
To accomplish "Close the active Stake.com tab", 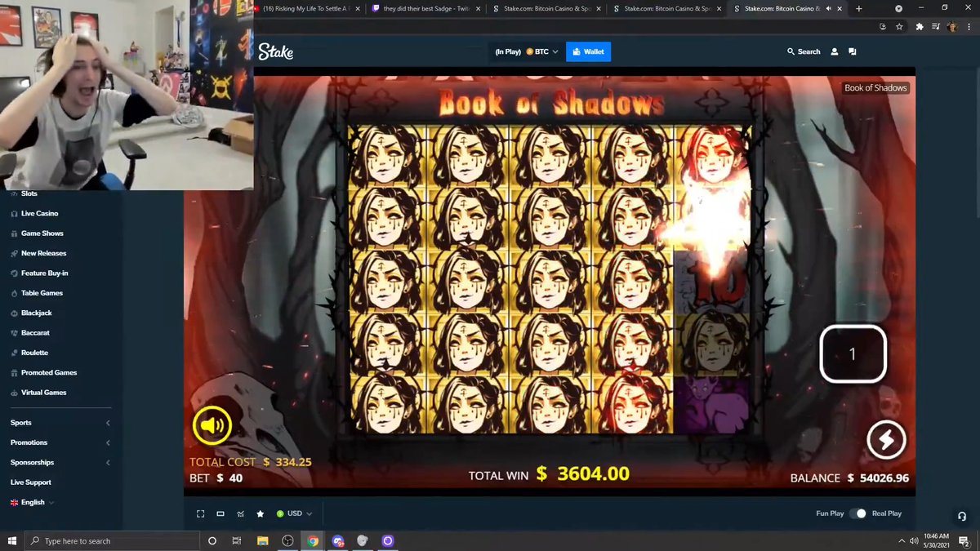I will click(840, 8).
